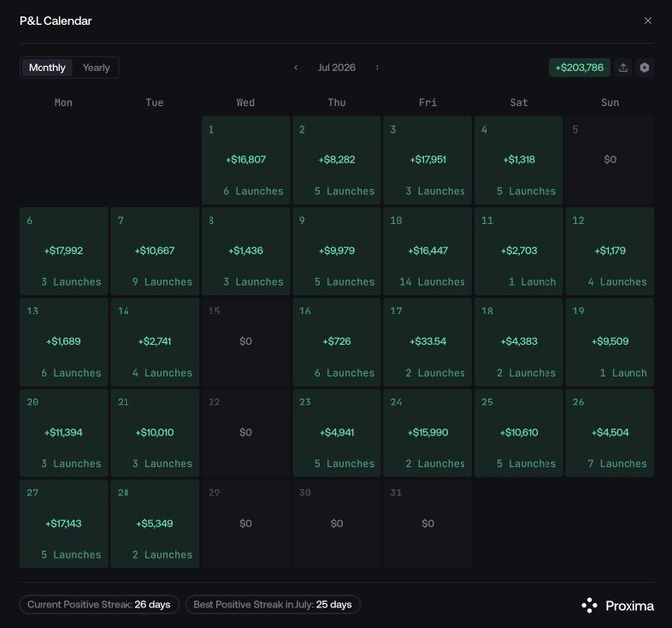Click the share/export icon
Viewport: 672px width, 628px height.
coord(624,68)
